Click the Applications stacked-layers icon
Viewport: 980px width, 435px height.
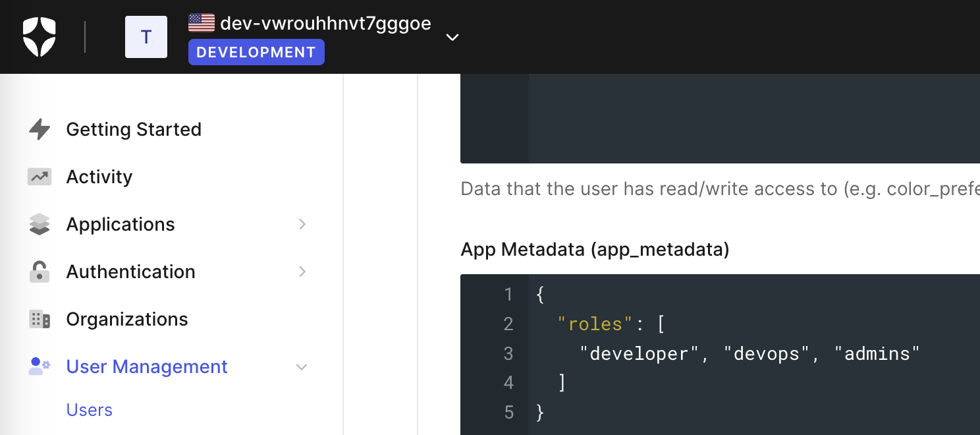pos(40,224)
